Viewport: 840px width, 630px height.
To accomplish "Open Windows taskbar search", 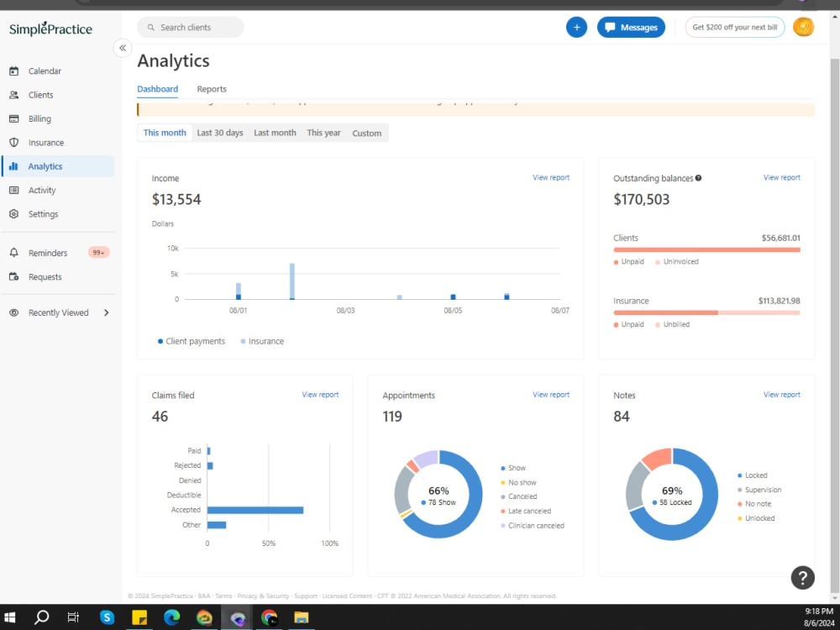I will pos(41,617).
